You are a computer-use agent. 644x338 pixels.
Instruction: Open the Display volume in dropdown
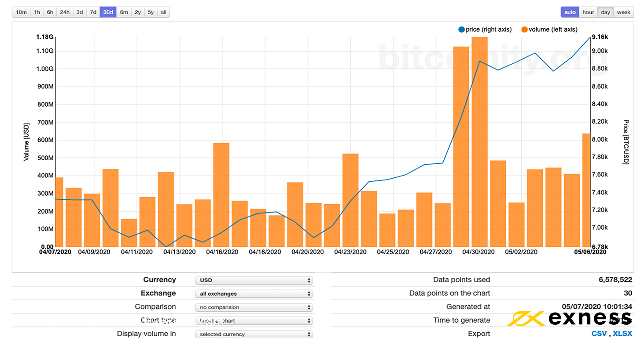click(254, 334)
